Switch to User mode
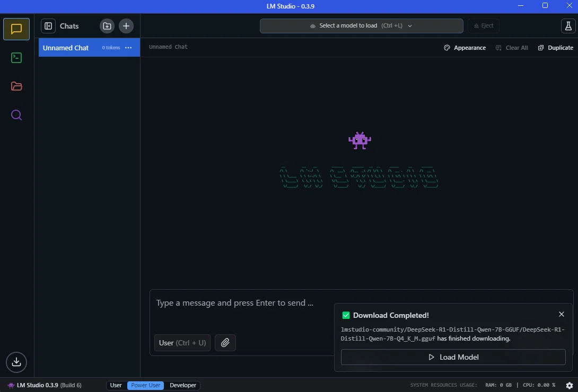 click(116, 385)
